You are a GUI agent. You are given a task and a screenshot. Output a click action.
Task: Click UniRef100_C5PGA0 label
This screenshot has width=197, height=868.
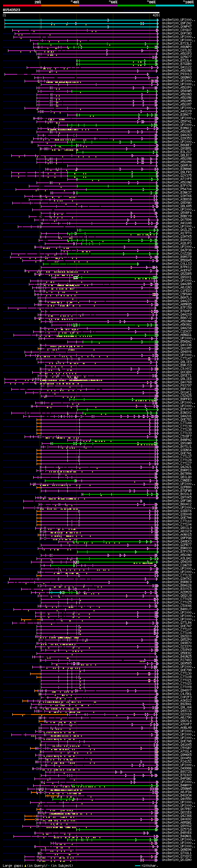click(177, 294)
